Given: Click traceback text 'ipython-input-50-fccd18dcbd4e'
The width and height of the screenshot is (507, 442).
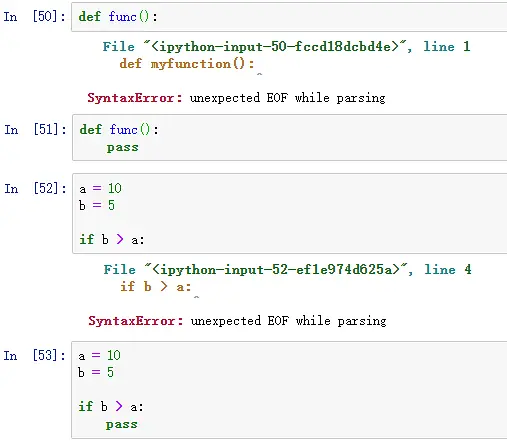Looking at the screenshot, I should 275,47.
